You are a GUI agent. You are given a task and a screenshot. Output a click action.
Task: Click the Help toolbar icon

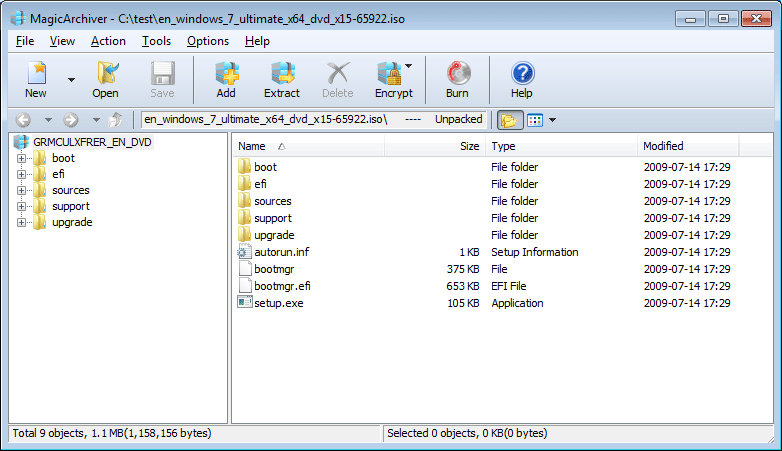tap(522, 74)
